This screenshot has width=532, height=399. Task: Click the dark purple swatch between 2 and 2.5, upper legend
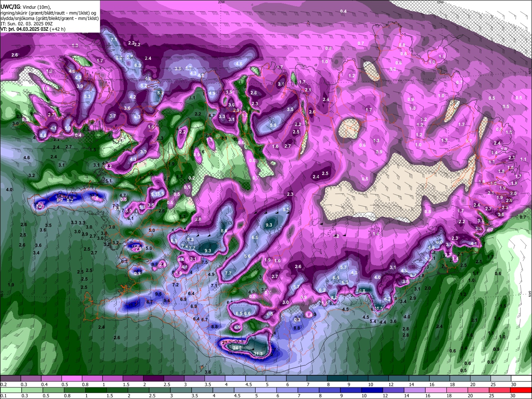pos(153,379)
